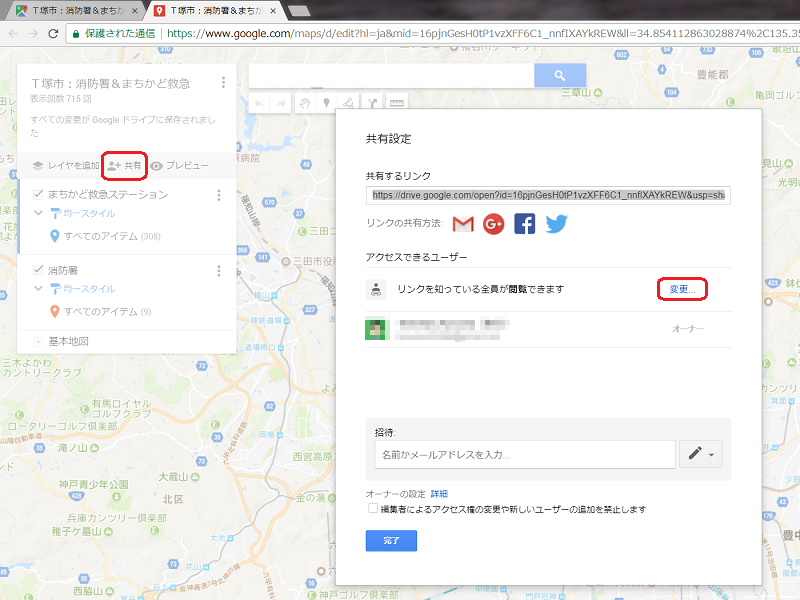Click the link-sharing access icon
The width and height of the screenshot is (800, 600).
click(376, 289)
